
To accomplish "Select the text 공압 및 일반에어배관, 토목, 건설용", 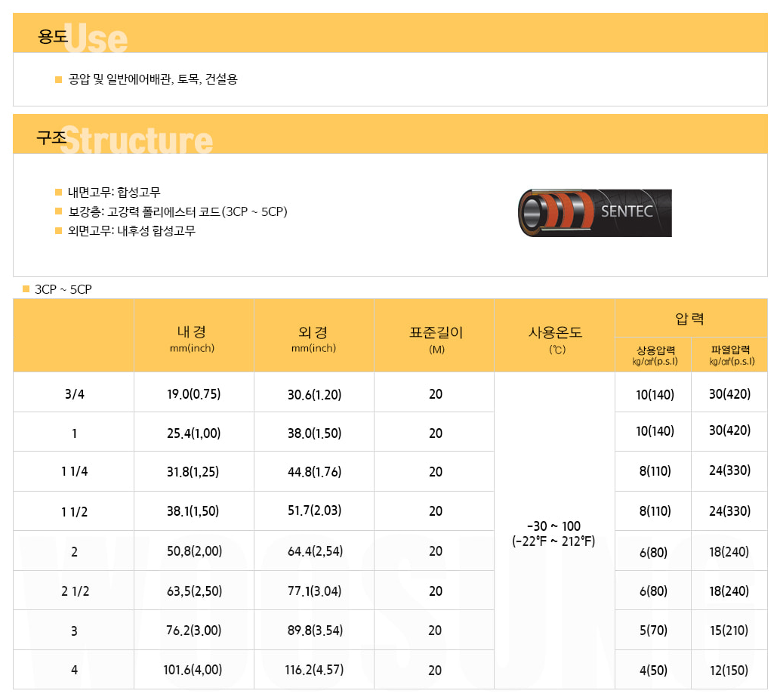I will coord(153,79).
